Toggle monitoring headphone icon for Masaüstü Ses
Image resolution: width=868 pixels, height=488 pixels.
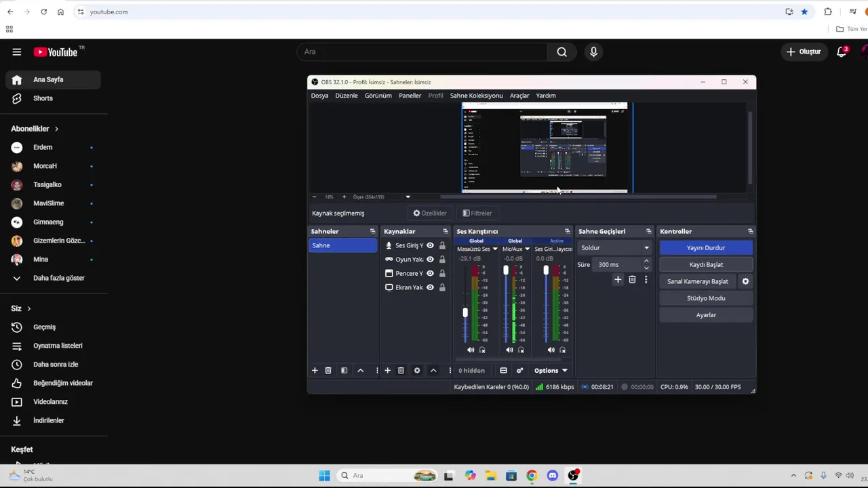pyautogui.click(x=482, y=350)
